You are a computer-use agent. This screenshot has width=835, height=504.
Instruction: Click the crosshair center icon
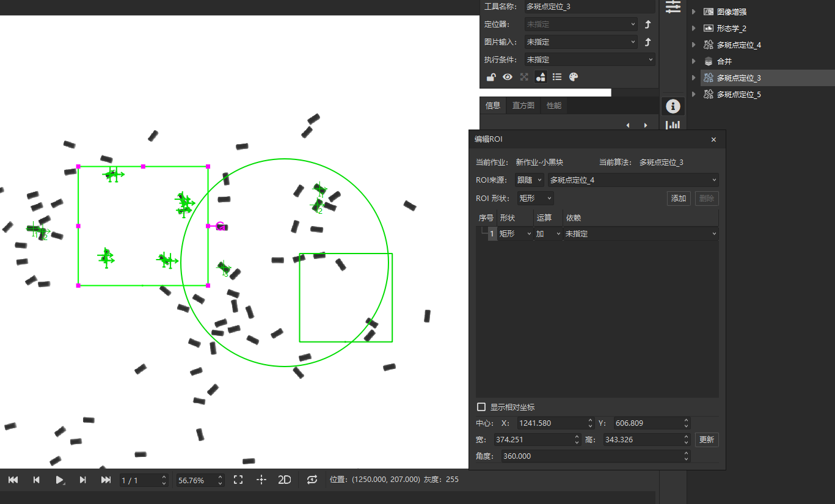261,480
